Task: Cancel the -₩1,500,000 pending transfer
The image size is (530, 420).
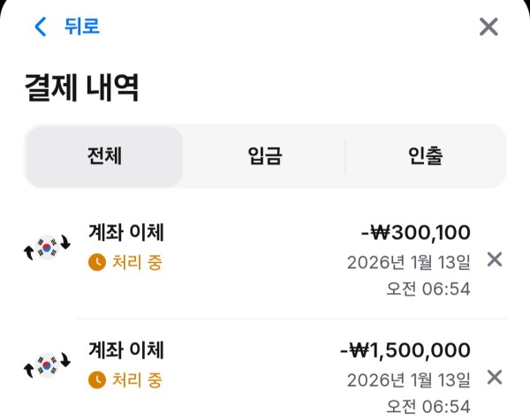Action: tap(495, 378)
